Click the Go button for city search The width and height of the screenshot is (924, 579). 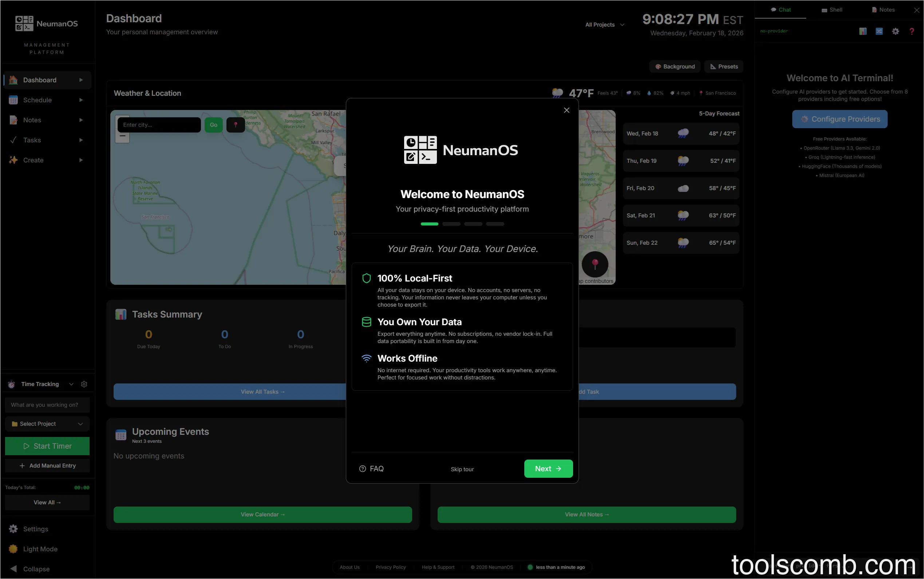[x=214, y=125]
